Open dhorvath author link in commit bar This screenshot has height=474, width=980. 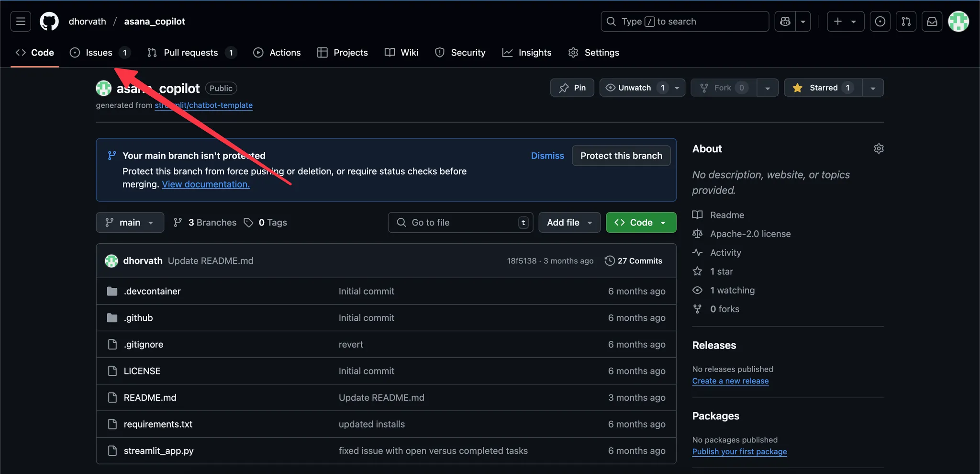click(x=143, y=261)
